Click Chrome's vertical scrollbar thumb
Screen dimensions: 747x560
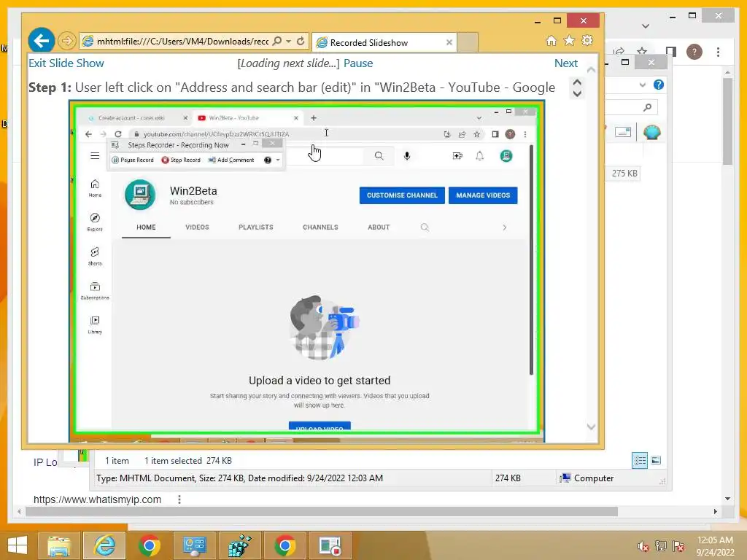coord(727,122)
